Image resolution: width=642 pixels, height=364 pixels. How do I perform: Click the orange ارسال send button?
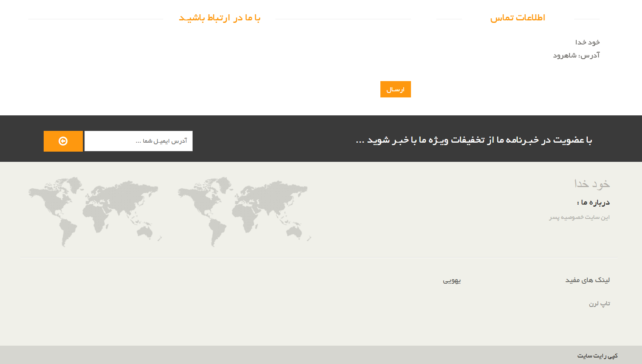(395, 89)
